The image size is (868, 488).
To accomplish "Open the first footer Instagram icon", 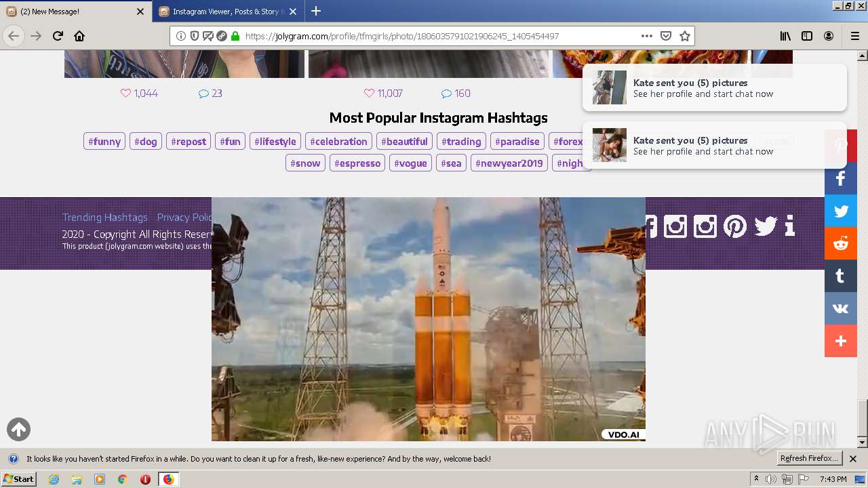I will [675, 226].
